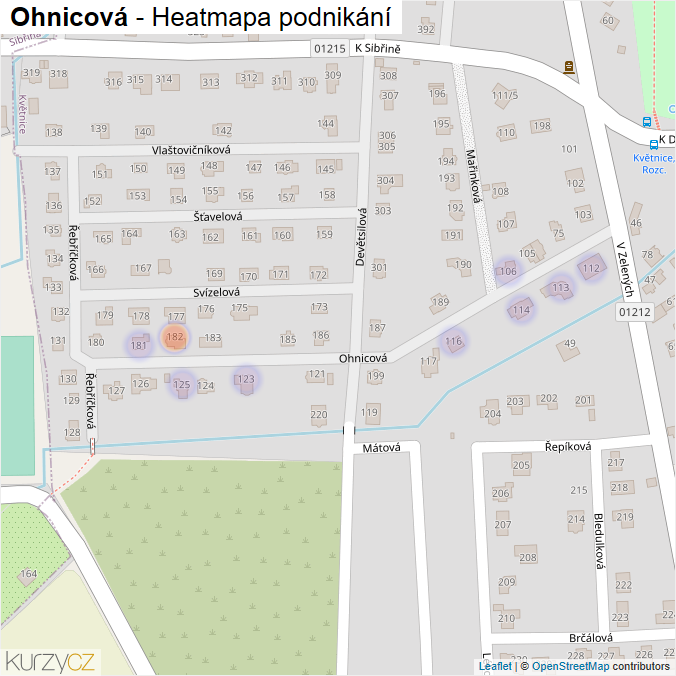Screen dimensions: 676x676
Task: Click the Květnice boundary label
Action: coord(22,114)
